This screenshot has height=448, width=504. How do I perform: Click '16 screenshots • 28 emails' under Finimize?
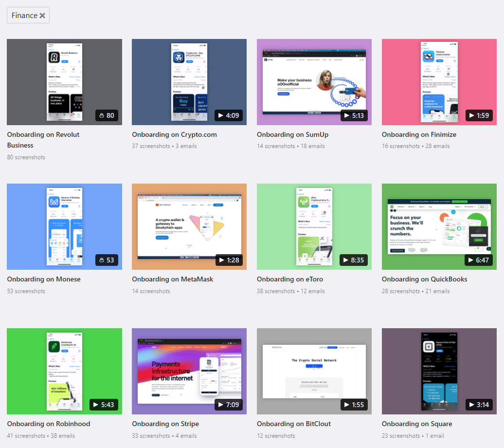pyautogui.click(x=415, y=146)
